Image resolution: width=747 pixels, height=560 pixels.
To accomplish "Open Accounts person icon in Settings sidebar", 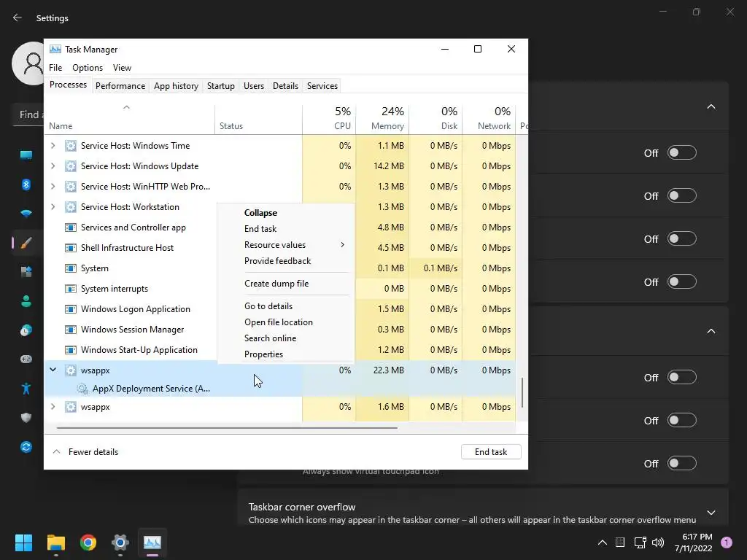I will click(x=26, y=301).
